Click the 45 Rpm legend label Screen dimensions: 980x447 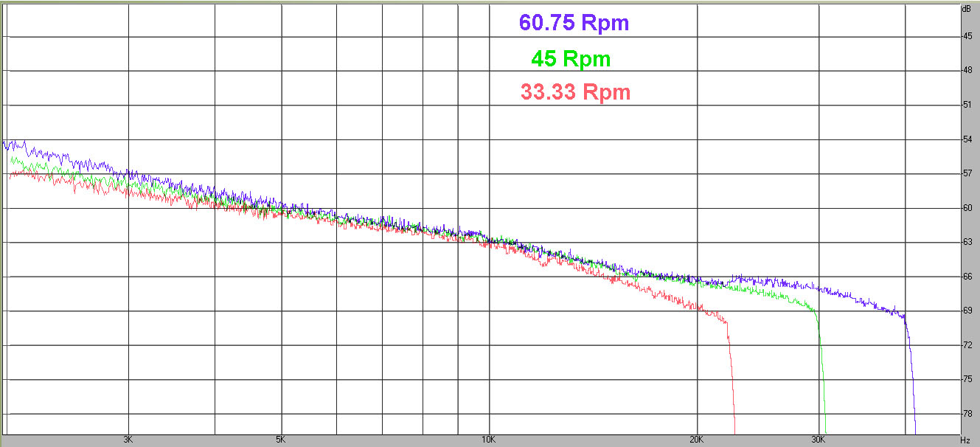tap(571, 58)
